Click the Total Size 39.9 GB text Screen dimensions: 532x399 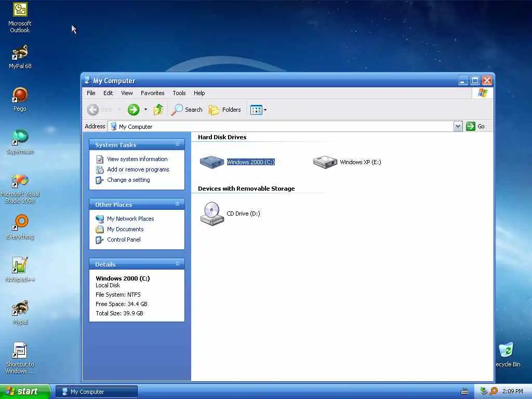[119, 313]
